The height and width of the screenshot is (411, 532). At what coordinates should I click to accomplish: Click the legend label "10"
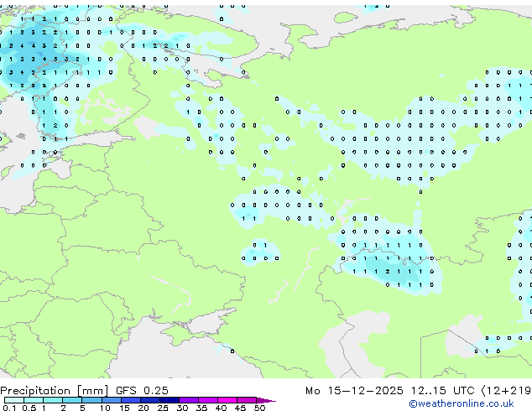[x=105, y=408]
